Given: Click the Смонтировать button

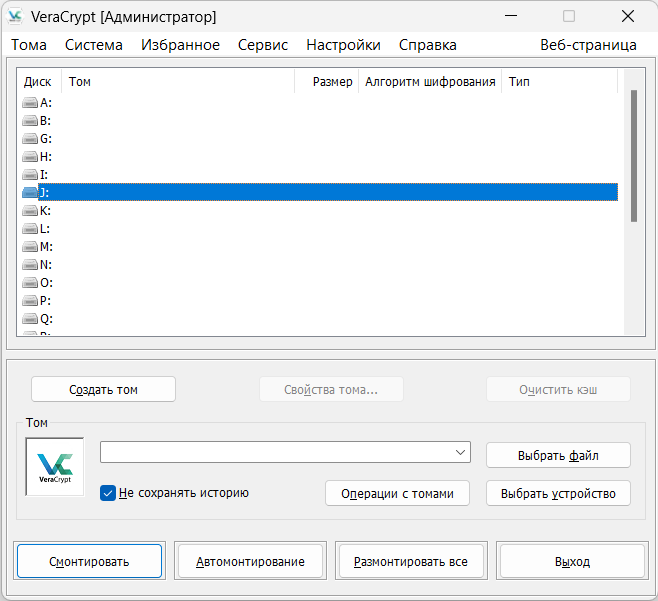Looking at the screenshot, I should coord(89,561).
